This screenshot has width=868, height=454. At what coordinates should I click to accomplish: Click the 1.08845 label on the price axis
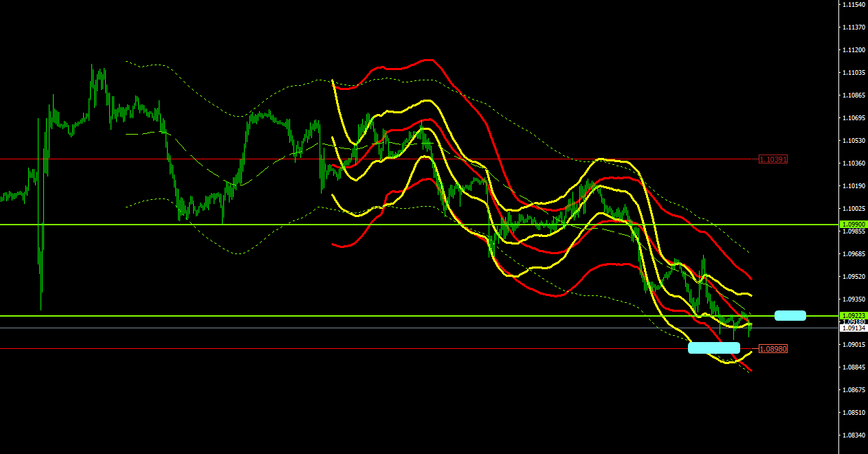tap(854, 367)
